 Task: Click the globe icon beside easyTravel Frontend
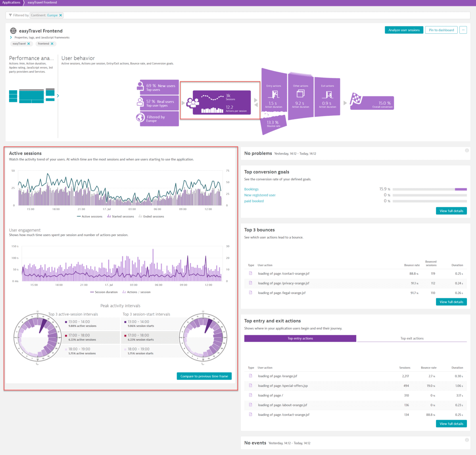(13, 31)
